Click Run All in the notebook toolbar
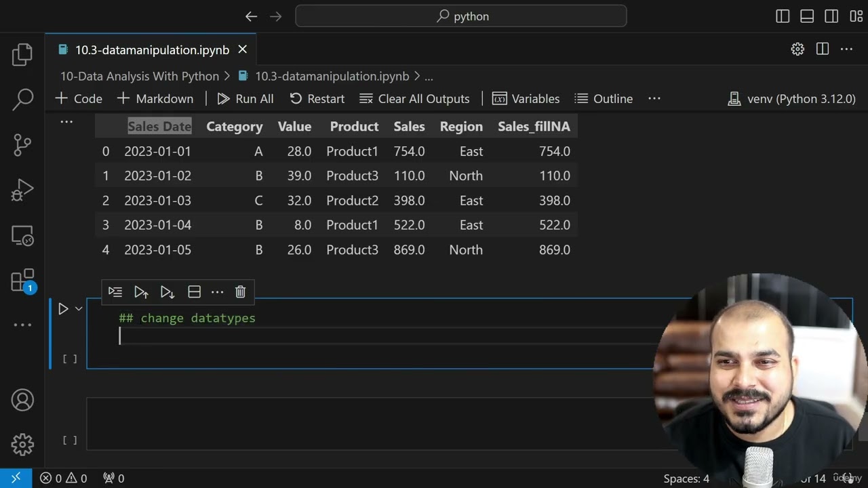This screenshot has height=488, width=868. (x=245, y=98)
